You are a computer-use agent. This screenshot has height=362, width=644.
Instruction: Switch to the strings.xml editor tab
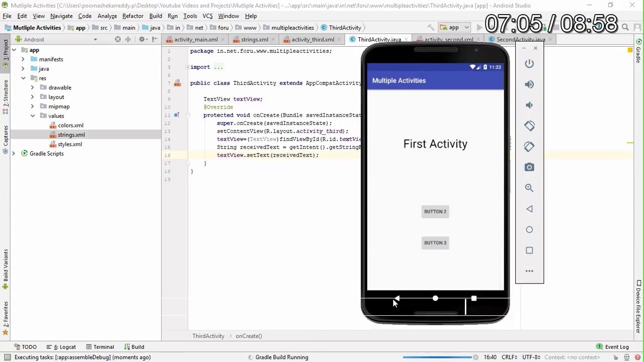click(255, 39)
